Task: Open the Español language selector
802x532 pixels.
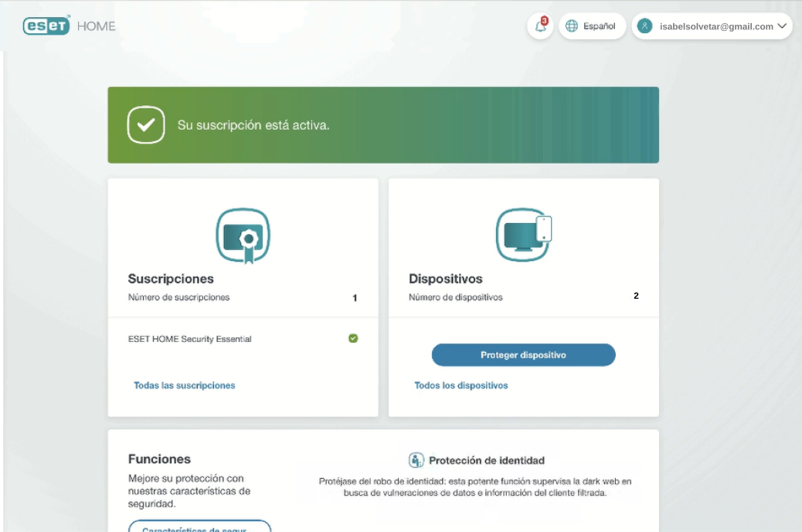Action: coord(593,26)
